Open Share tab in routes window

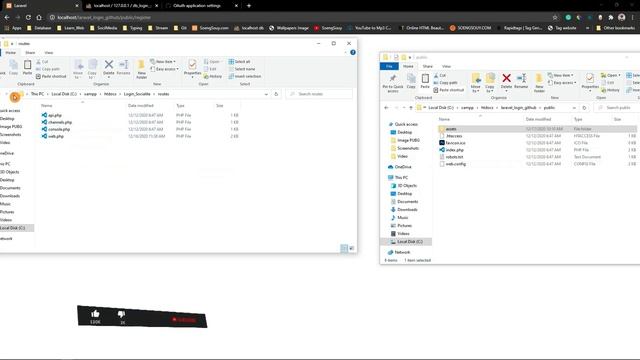pos(30,53)
